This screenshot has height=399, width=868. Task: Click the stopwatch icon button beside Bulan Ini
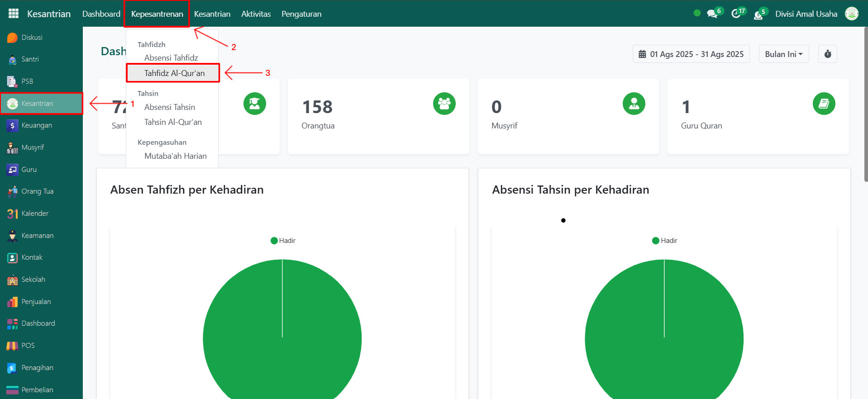[827, 54]
